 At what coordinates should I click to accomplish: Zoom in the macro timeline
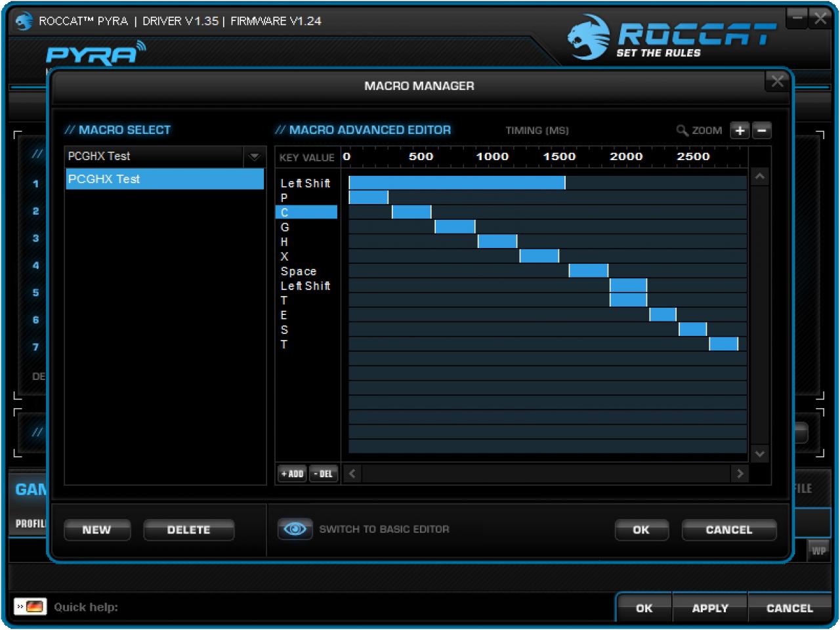[x=740, y=131]
